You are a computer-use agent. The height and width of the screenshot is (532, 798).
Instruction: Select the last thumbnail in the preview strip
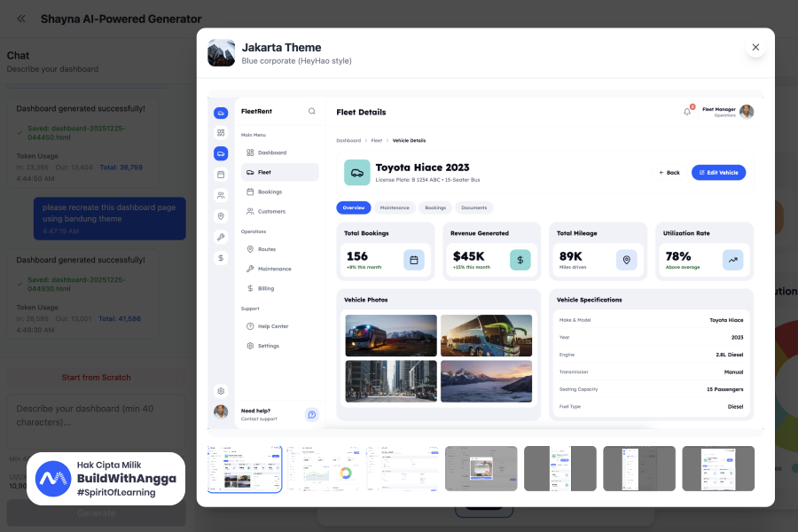718,468
